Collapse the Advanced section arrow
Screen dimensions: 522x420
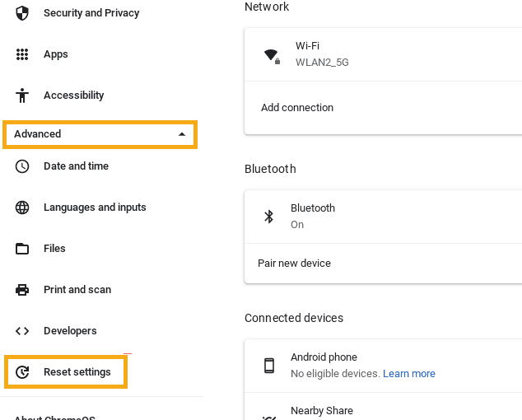(x=182, y=134)
